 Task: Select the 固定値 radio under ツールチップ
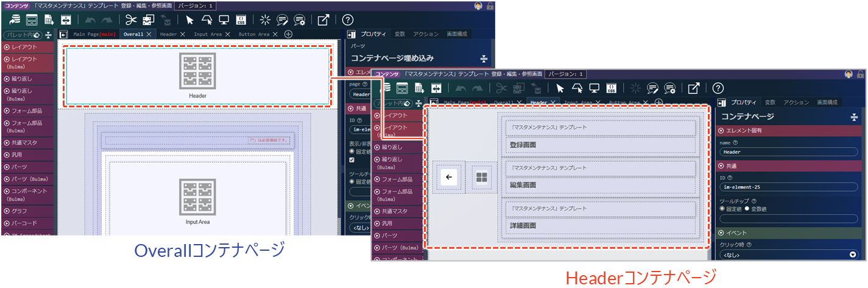click(x=723, y=209)
